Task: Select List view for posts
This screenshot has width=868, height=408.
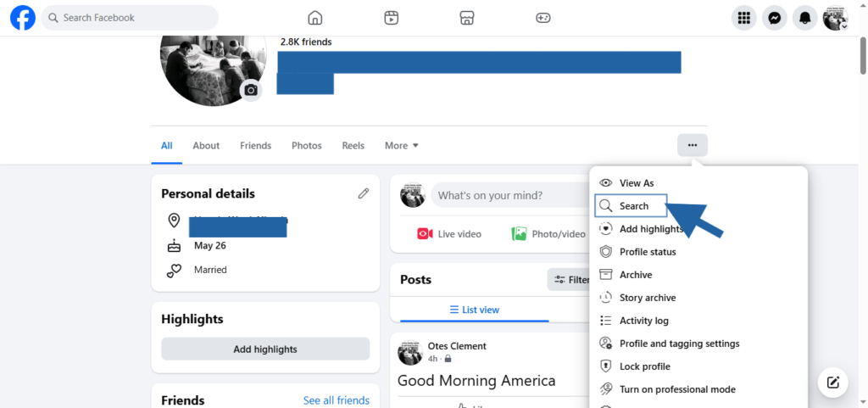Action: [x=474, y=310]
